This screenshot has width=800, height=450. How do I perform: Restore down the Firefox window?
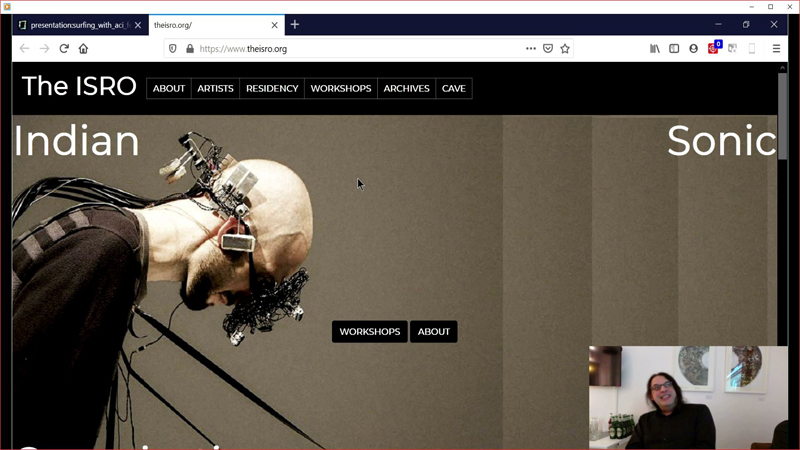746,24
